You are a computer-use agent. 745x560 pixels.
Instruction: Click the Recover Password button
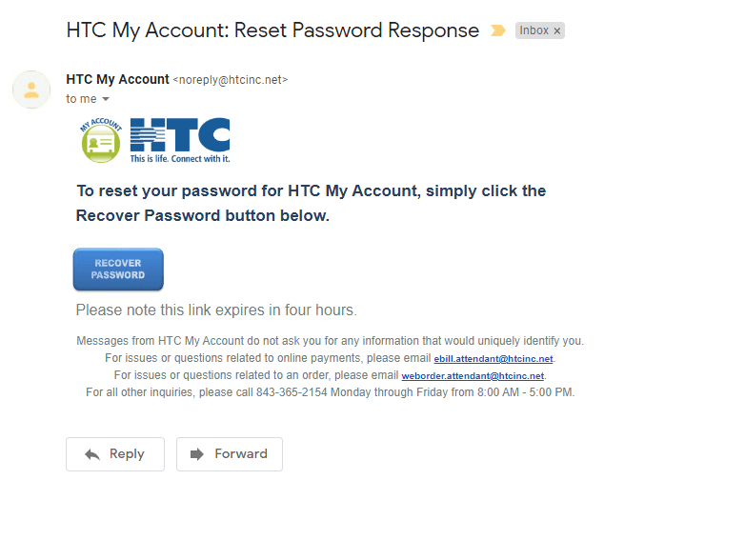pos(118,269)
